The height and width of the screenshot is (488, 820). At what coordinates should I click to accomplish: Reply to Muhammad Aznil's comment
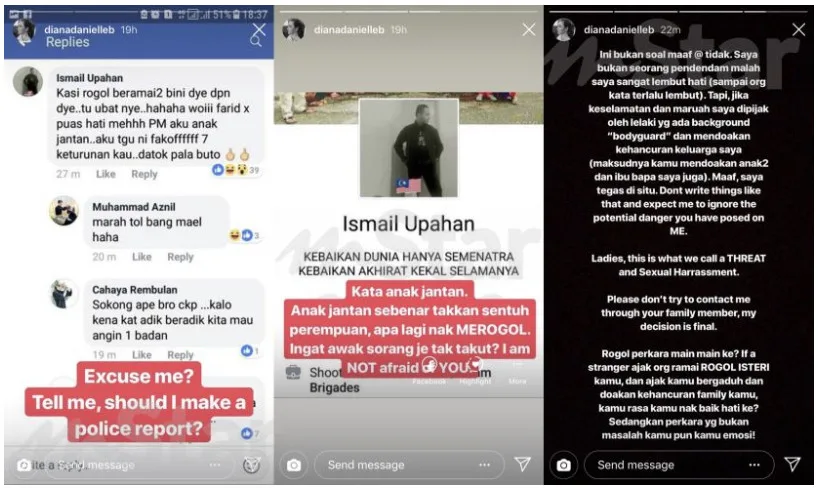click(x=180, y=257)
